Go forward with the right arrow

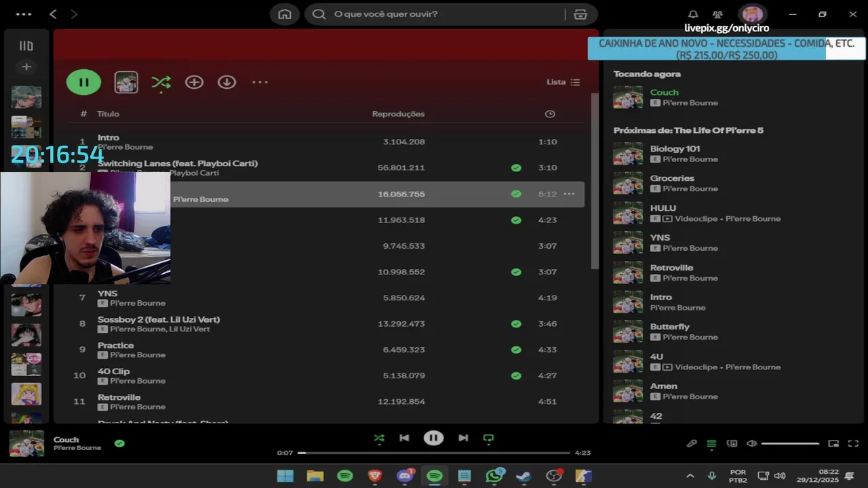pyautogui.click(x=74, y=14)
